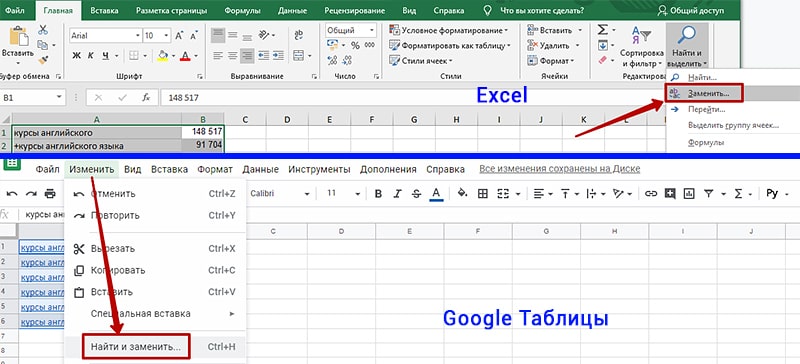
Task: Click Excel's Format Painter brush icon
Action: click(43, 60)
